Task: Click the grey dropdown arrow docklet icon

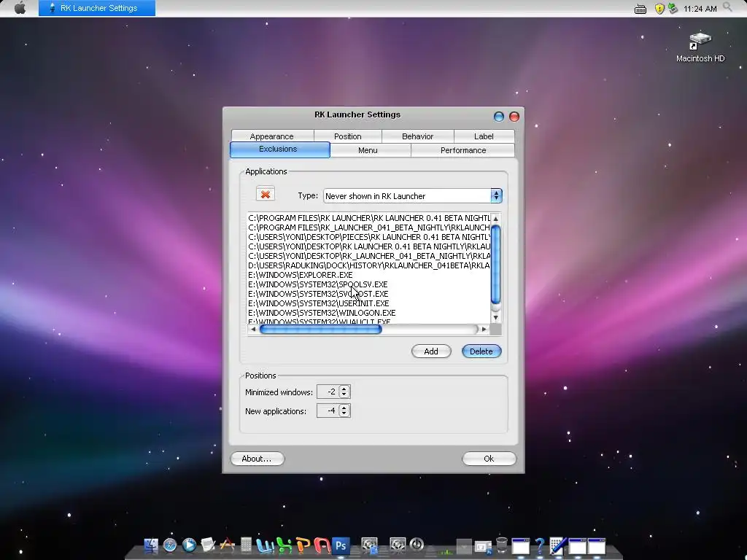Action: coord(463,547)
